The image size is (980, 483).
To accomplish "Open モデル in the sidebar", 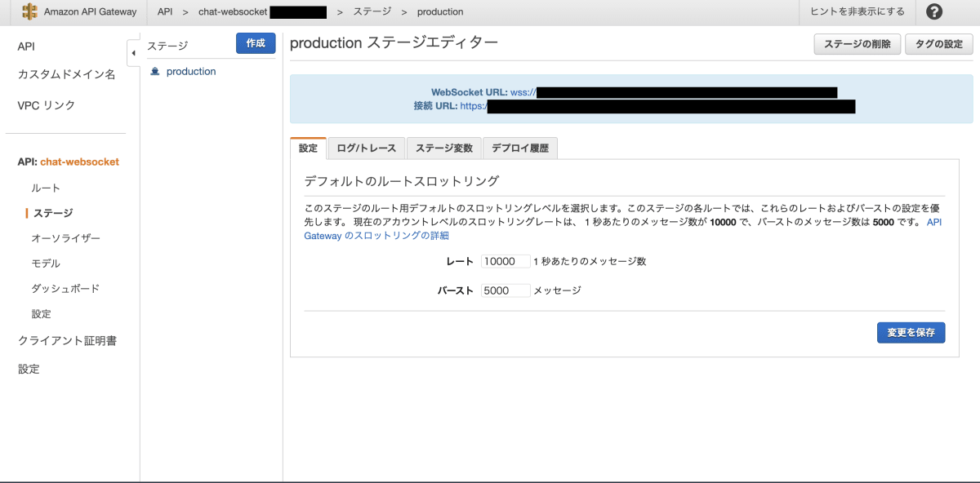I will (46, 264).
